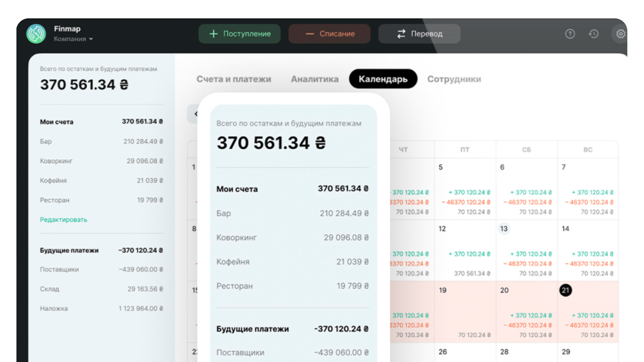The height and width of the screenshot is (362, 644).
Task: Open calendar day 26
Action: click(443, 352)
